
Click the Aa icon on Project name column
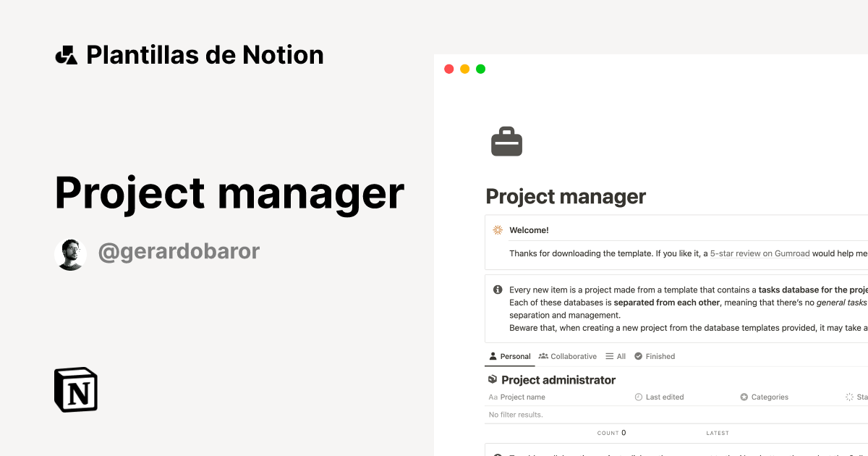493,397
